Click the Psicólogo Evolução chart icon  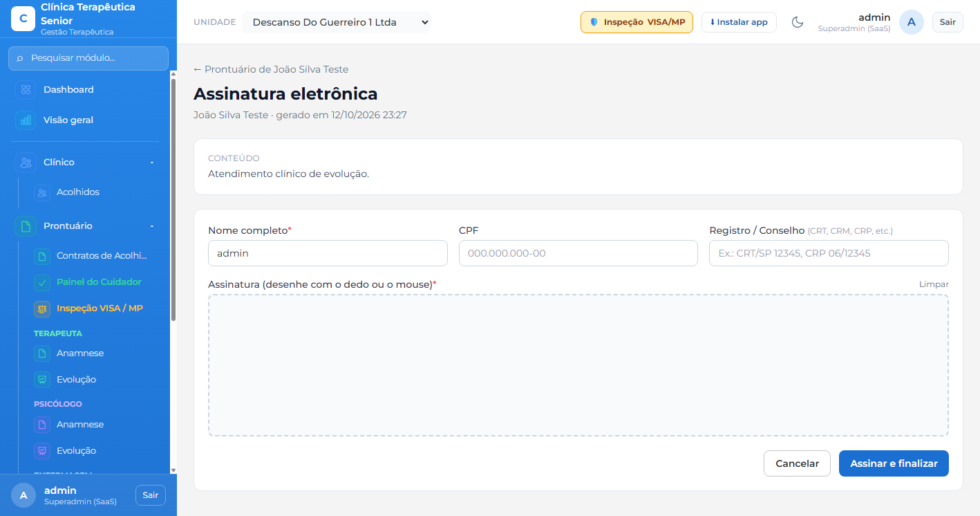pos(42,452)
